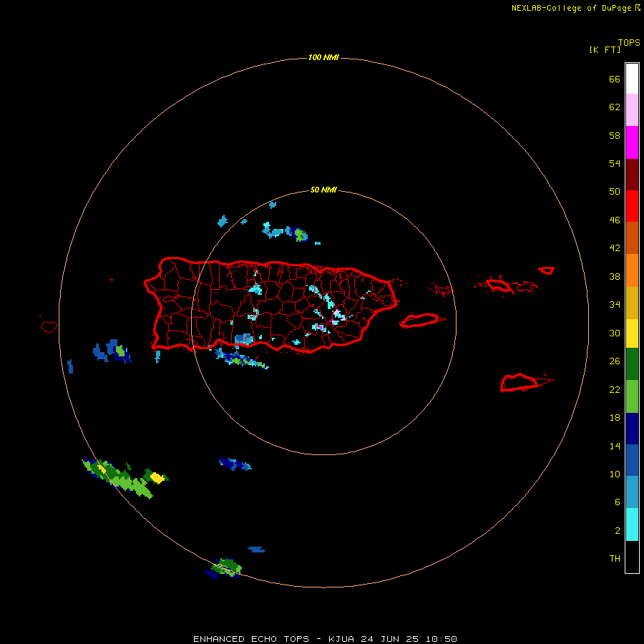The image size is (644, 644).
Task: Click the bright red legend color block
Action: click(x=632, y=206)
